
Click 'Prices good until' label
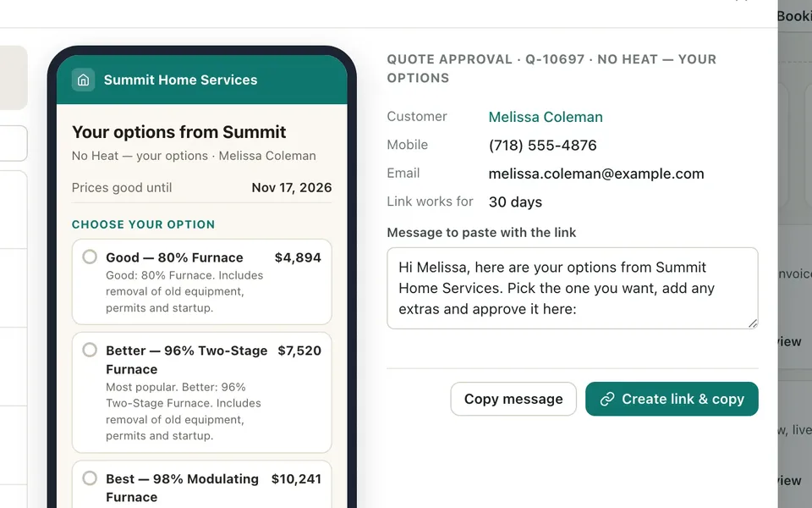(x=122, y=188)
